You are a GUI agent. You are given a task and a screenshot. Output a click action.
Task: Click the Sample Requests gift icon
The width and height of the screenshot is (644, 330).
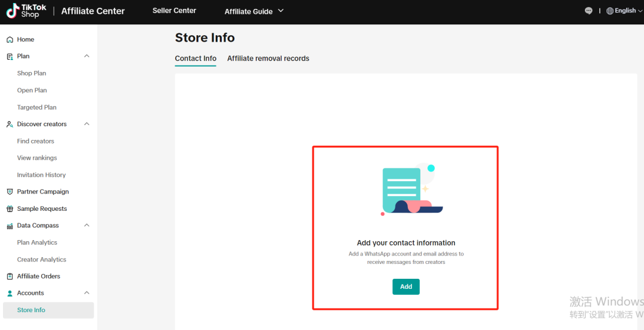pyautogui.click(x=10, y=209)
